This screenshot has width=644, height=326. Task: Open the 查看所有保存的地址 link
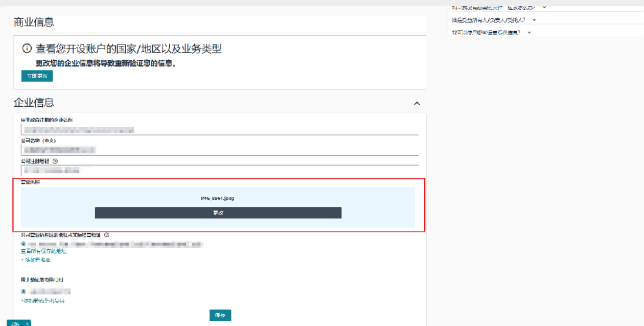43,251
